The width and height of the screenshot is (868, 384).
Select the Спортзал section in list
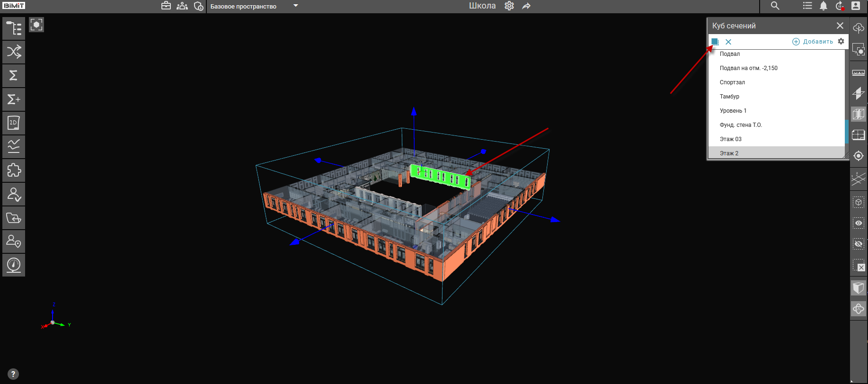[732, 82]
